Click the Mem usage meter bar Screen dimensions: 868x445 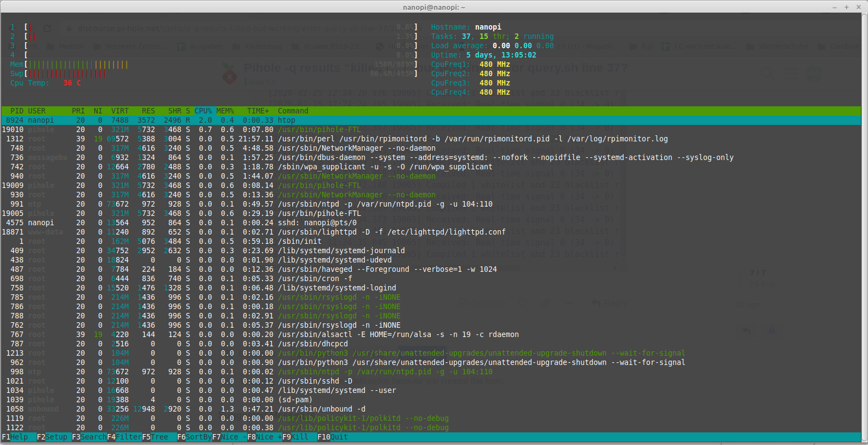coord(214,64)
